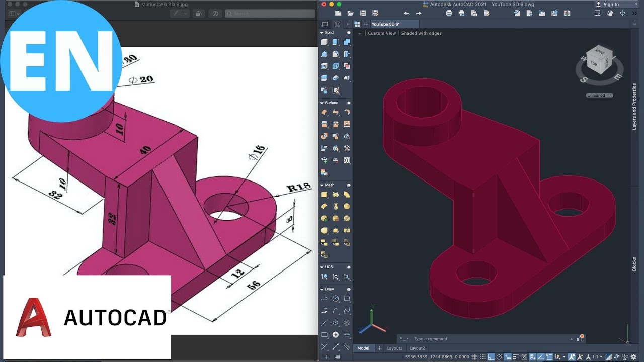Screen dimensions: 644x362
Task: Click the Custom View viewport control
Action: click(382, 33)
